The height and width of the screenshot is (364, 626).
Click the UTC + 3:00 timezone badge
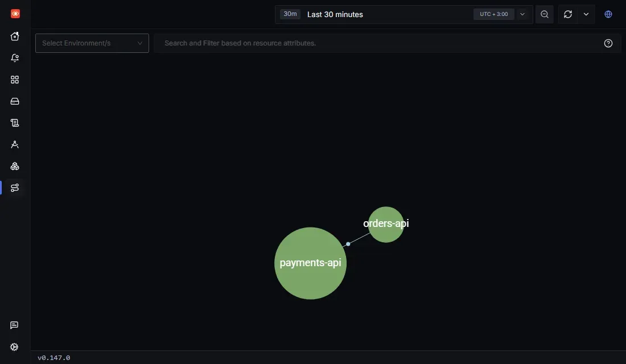coord(494,14)
